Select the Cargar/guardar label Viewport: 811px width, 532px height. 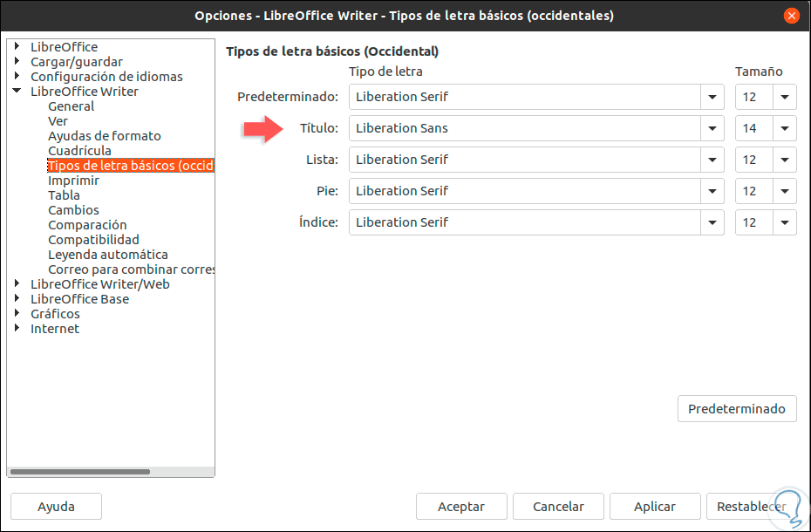tap(77, 62)
